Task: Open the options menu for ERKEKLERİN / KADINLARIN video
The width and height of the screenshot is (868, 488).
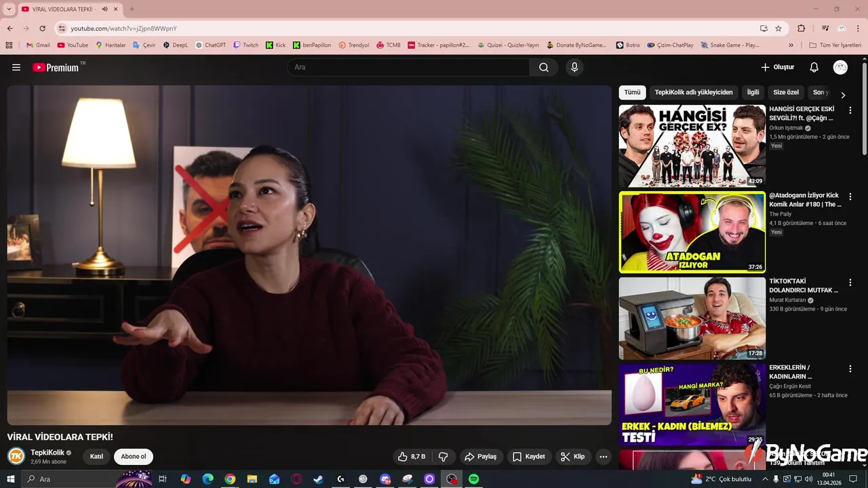Action: coord(850,369)
